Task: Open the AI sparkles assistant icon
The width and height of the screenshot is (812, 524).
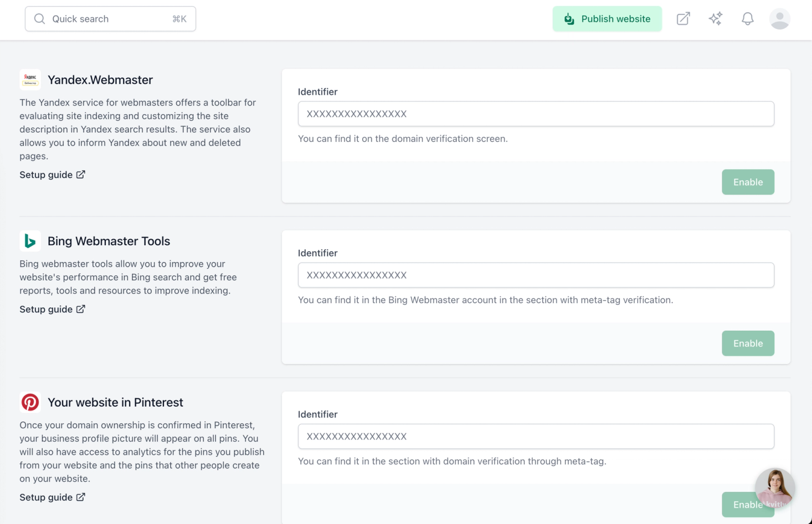Action: 716,19
